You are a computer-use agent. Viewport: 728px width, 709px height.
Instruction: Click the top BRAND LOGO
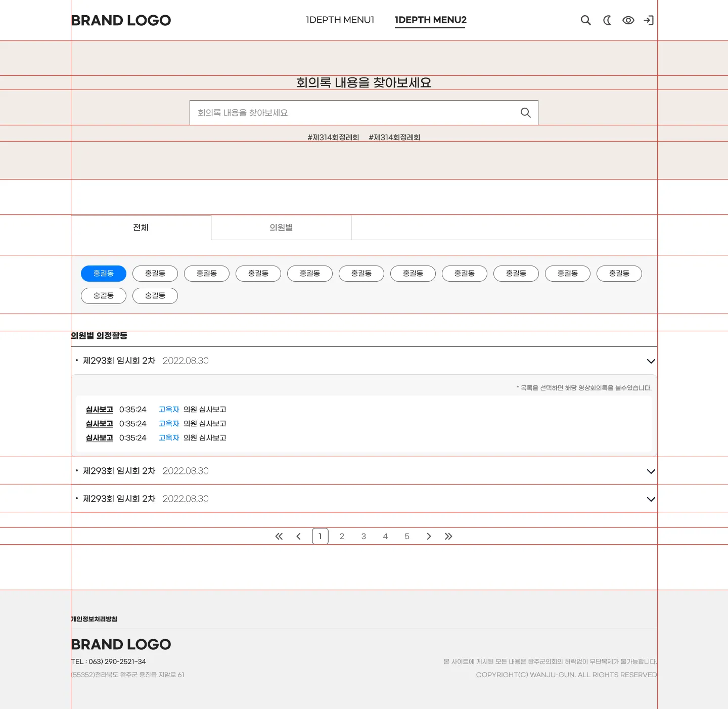(121, 20)
